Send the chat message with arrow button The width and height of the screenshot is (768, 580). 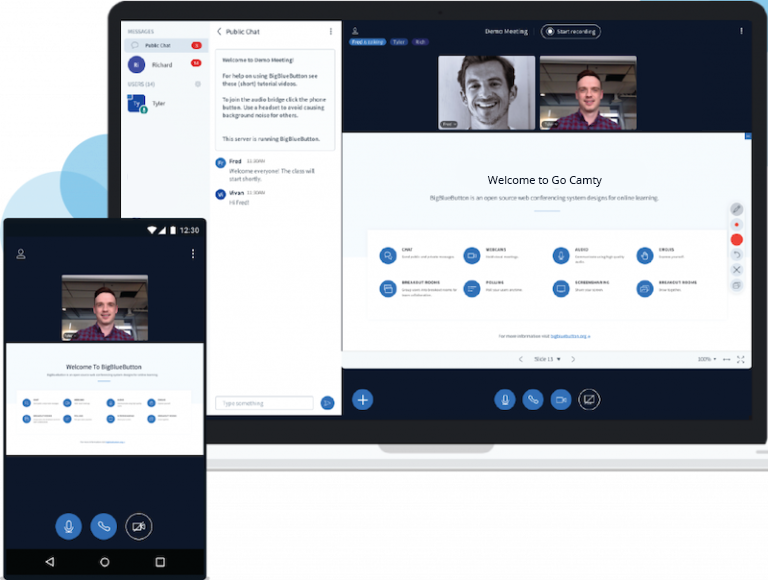coord(327,403)
